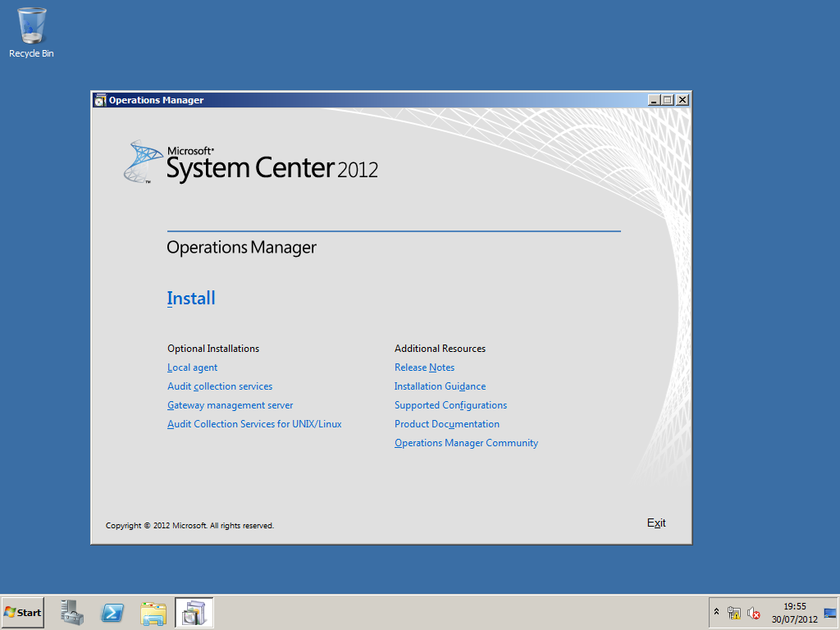
Task: Show hidden system tray icons
Action: click(x=716, y=612)
